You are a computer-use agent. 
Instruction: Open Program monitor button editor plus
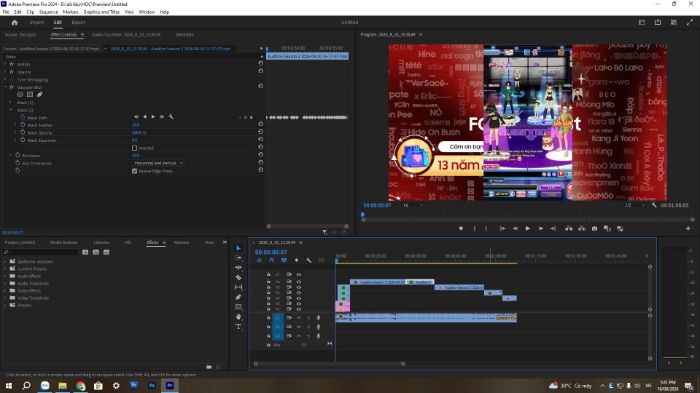click(688, 229)
